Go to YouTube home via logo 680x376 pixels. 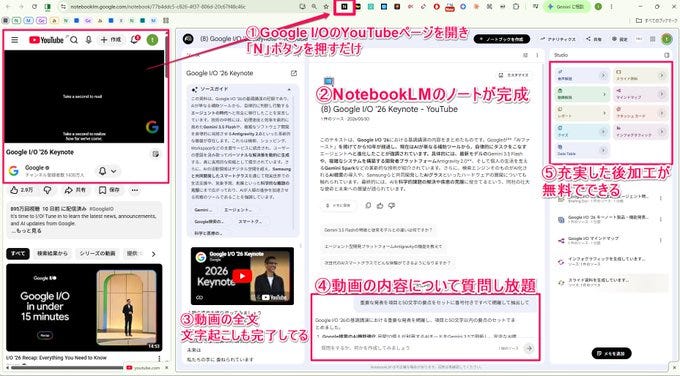click(46, 40)
